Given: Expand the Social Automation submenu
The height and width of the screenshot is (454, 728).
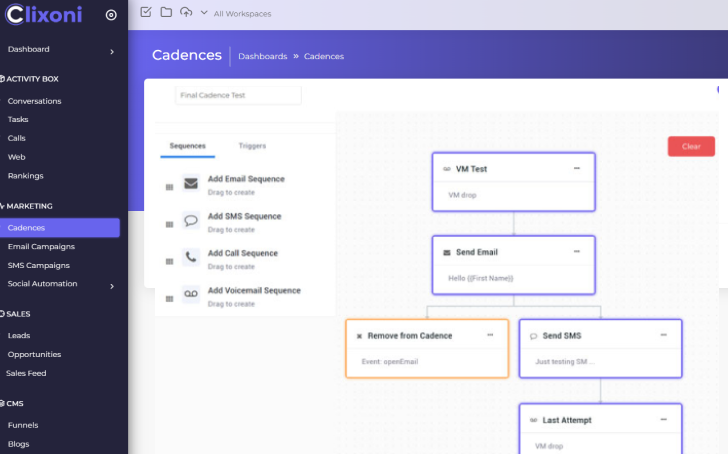Looking at the screenshot, I should (111, 285).
